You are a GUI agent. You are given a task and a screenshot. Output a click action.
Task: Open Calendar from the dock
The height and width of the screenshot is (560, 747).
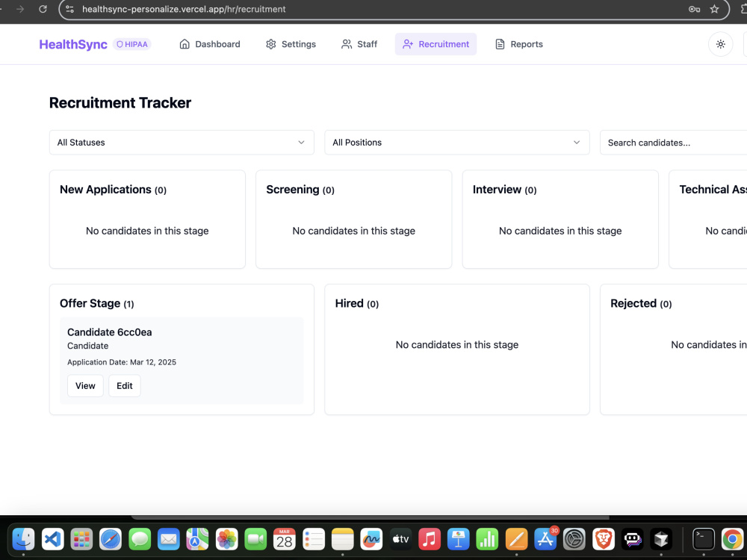[x=285, y=540]
